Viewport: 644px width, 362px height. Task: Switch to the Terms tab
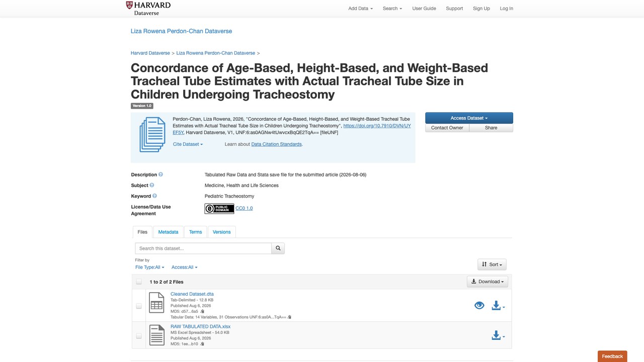coord(196,232)
